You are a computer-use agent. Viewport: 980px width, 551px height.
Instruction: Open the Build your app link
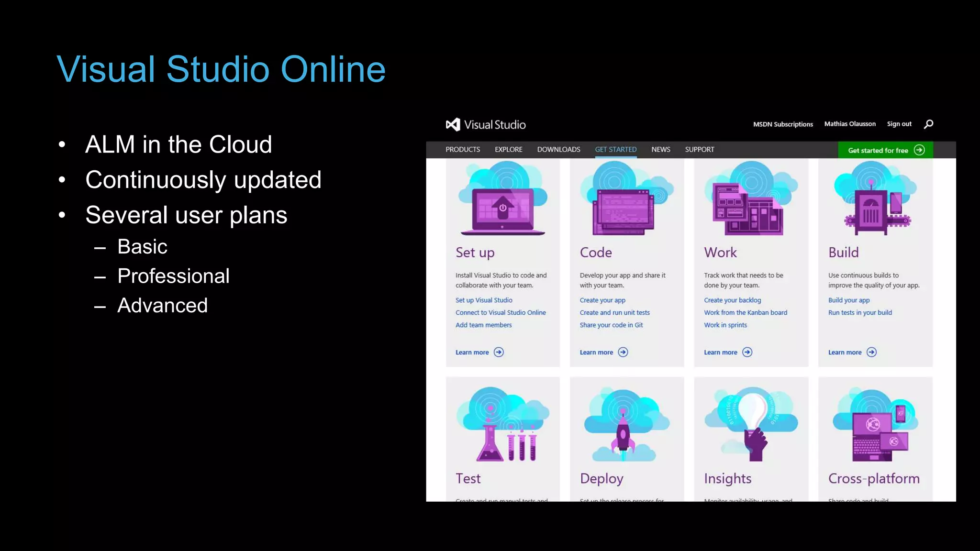(x=849, y=300)
